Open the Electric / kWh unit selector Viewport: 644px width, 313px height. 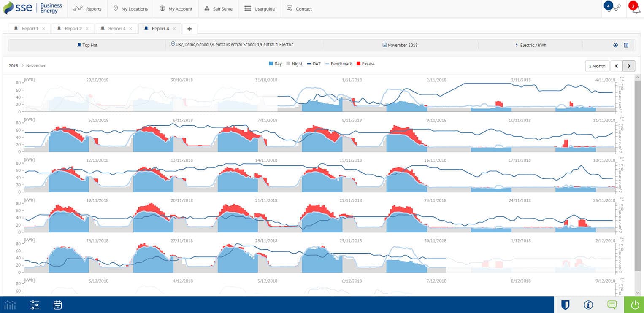(x=530, y=45)
